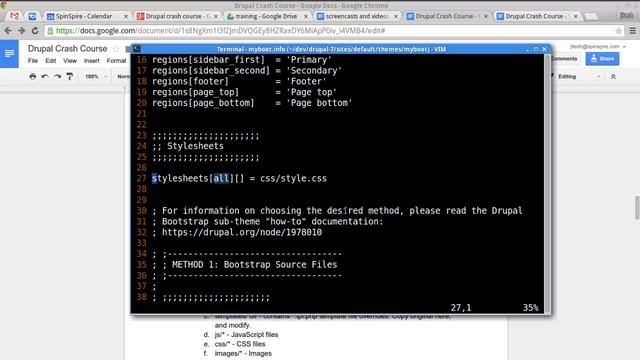
Task: Redo edit in Docs toolbar
Action: 58,76
